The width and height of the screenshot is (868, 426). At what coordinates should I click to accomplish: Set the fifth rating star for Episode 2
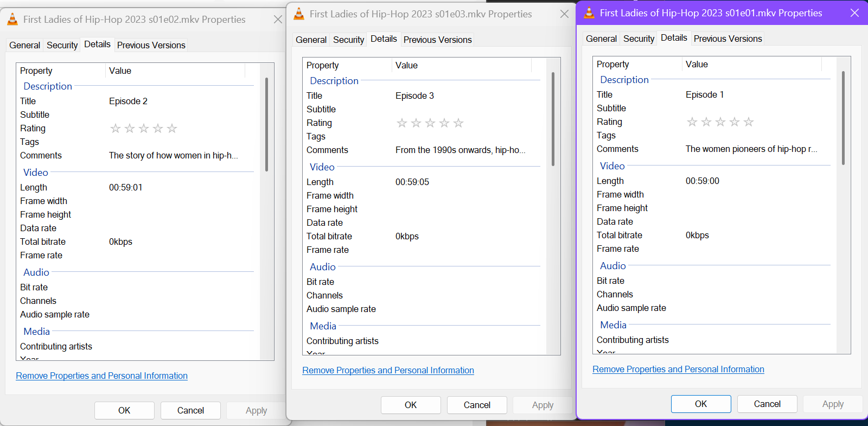tap(172, 129)
